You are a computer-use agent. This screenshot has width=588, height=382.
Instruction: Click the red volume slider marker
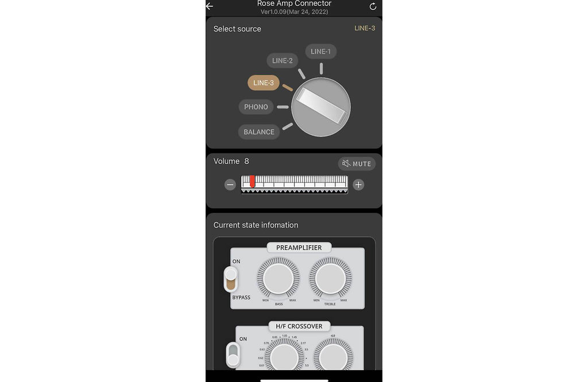tap(253, 181)
